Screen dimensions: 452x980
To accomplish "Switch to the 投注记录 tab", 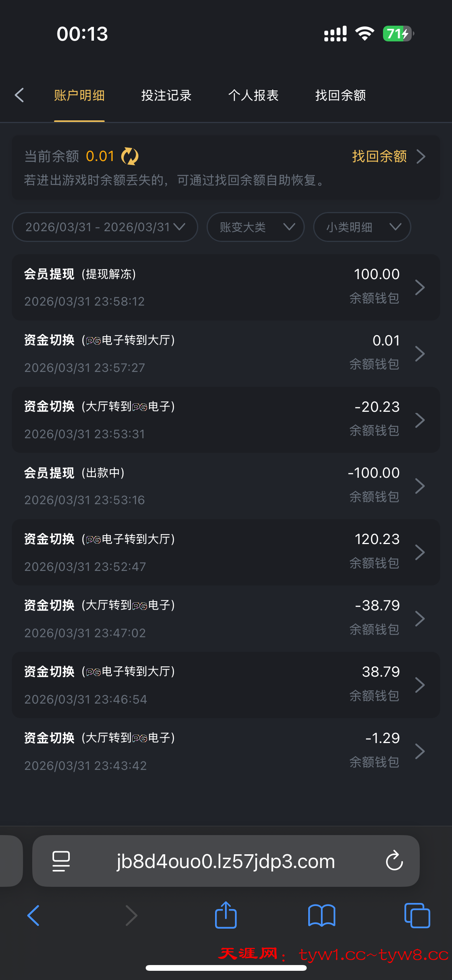I will click(166, 95).
